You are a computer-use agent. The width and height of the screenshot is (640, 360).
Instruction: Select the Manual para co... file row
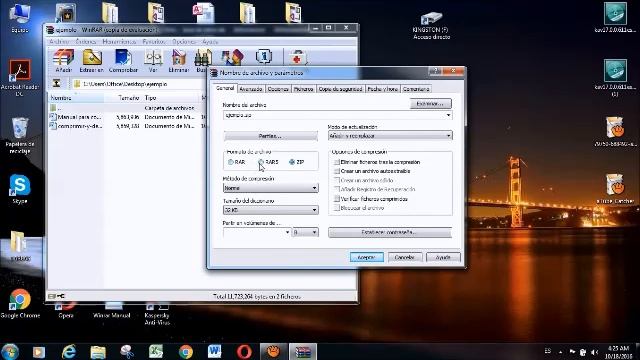127,117
